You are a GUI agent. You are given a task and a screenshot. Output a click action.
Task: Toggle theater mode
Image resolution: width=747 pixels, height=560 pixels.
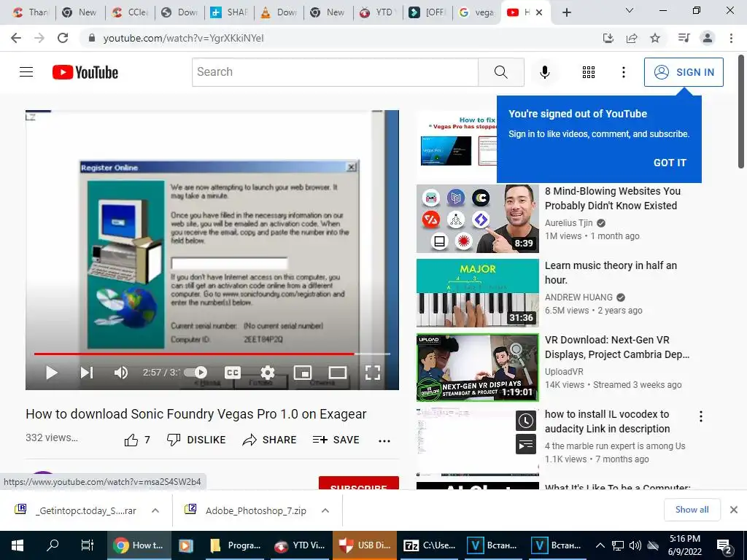click(337, 373)
